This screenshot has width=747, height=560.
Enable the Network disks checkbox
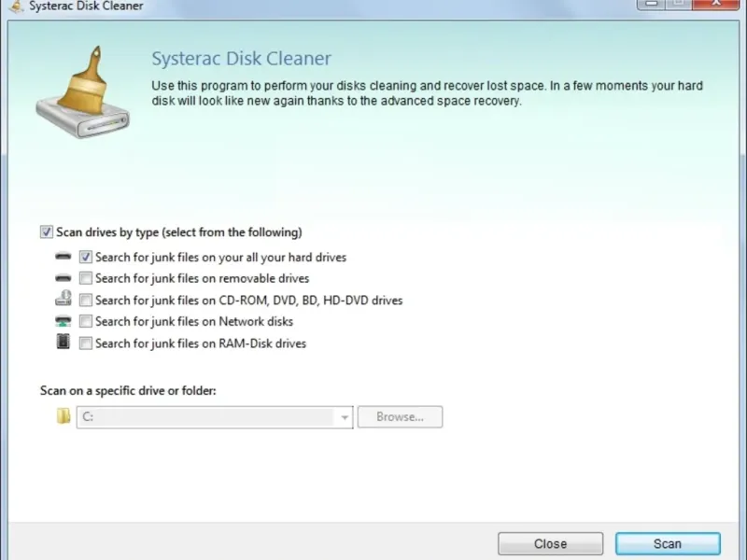[85, 321]
